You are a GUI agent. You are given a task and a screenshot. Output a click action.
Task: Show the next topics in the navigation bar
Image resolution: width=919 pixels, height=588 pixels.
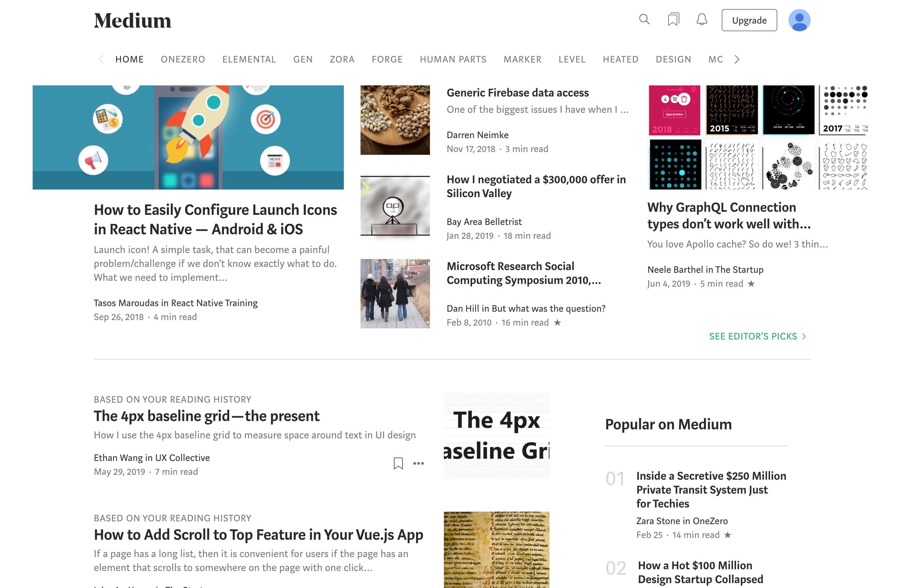737,59
